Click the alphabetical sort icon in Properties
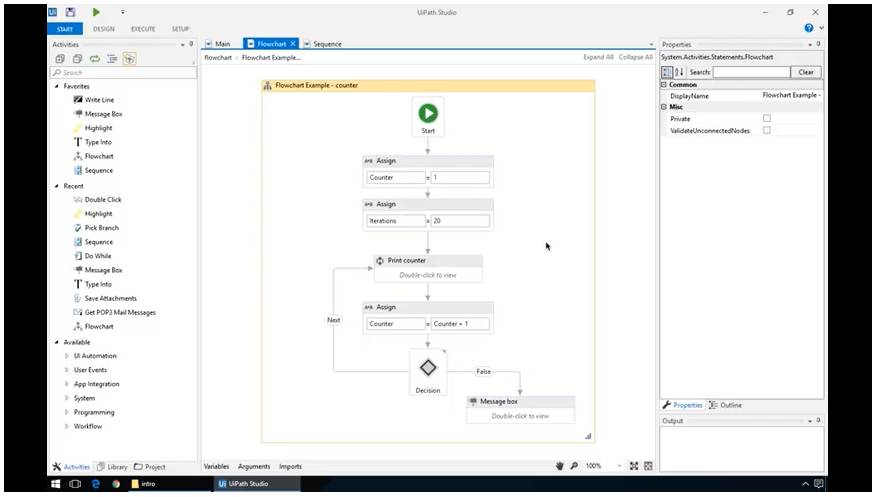The height and width of the screenshot is (497, 877). [x=679, y=72]
